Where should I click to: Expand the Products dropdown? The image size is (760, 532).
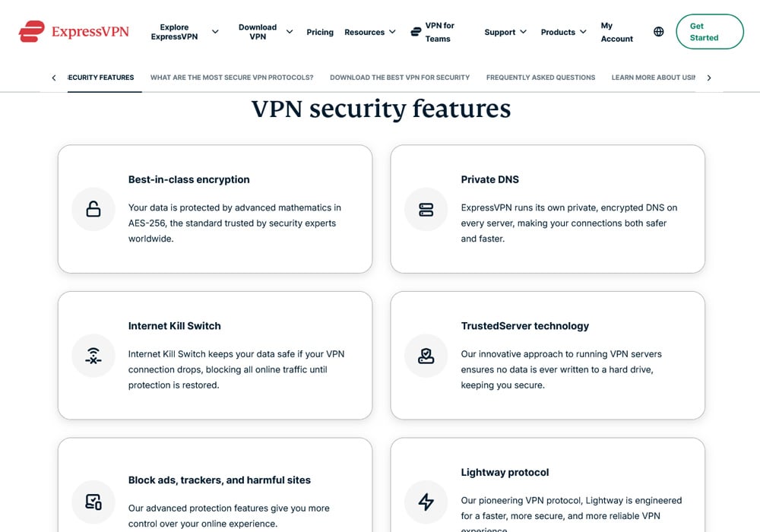click(584, 32)
